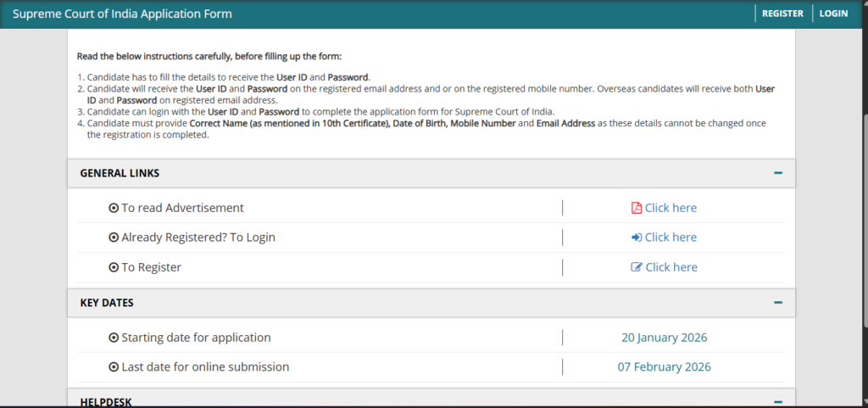Follow 'Click here' link text for Already Registered

click(670, 238)
